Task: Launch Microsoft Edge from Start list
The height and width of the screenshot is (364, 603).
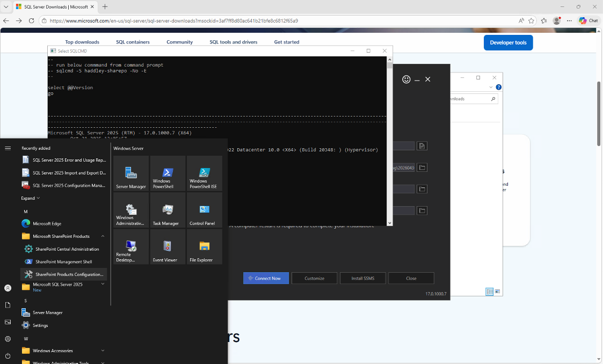Action: click(64, 223)
